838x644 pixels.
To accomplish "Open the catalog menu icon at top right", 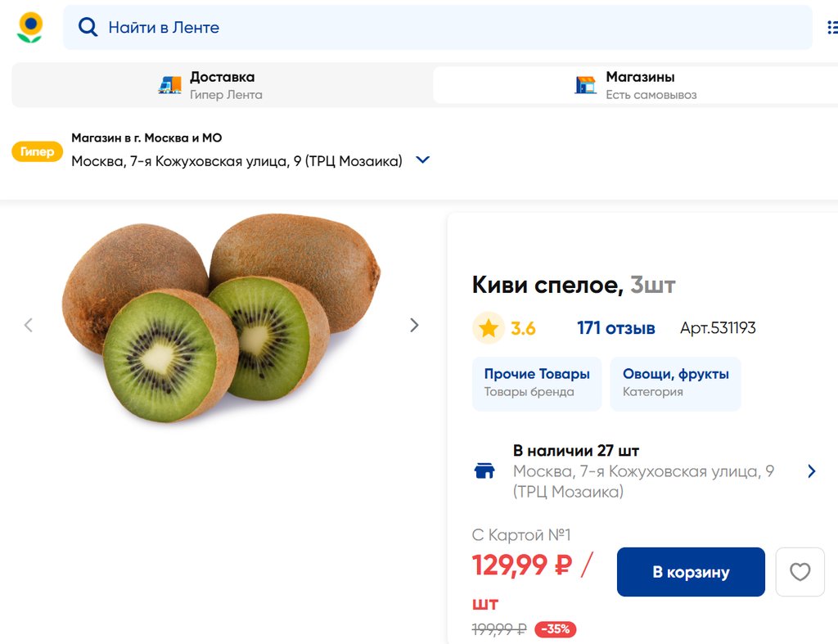I will (x=831, y=28).
